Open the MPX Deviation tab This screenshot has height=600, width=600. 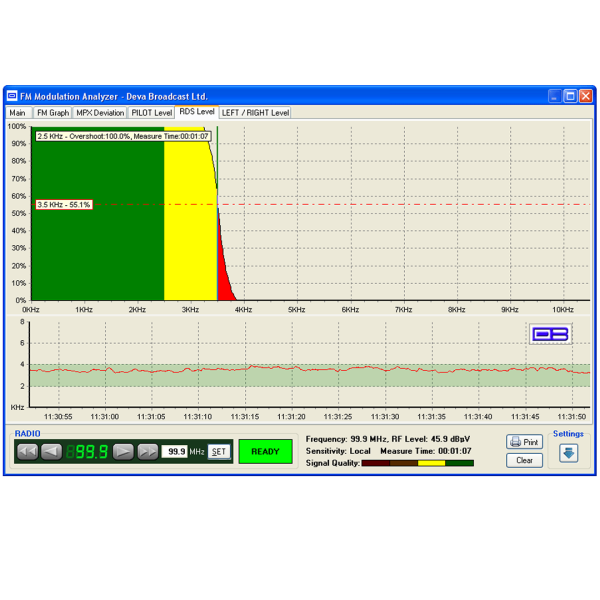click(x=100, y=113)
